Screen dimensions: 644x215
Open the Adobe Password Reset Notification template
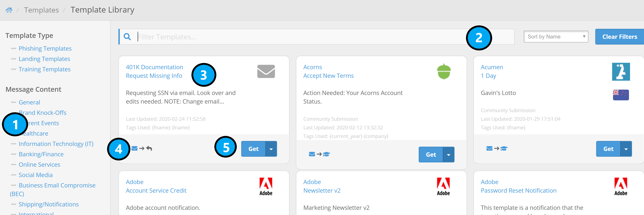tap(518, 190)
